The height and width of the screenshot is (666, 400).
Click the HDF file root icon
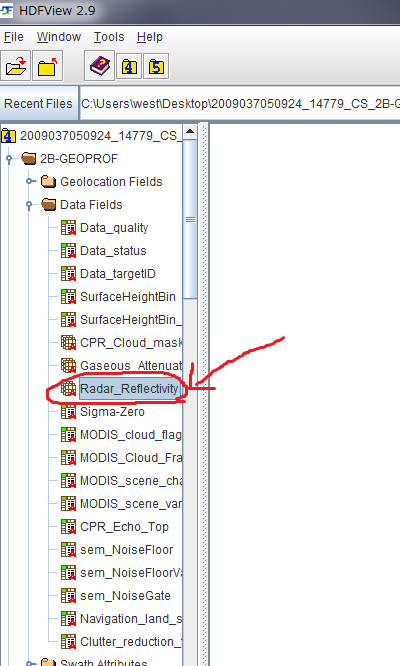[x=8, y=136]
